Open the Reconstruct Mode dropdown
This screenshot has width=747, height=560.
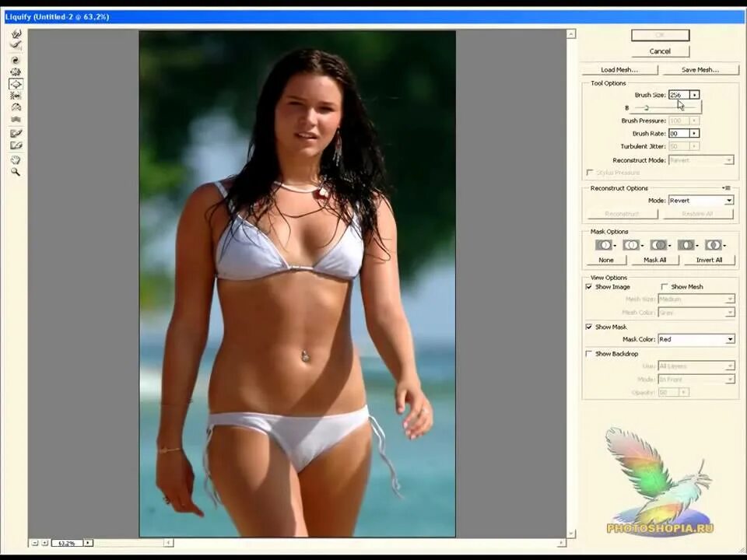[x=701, y=160]
